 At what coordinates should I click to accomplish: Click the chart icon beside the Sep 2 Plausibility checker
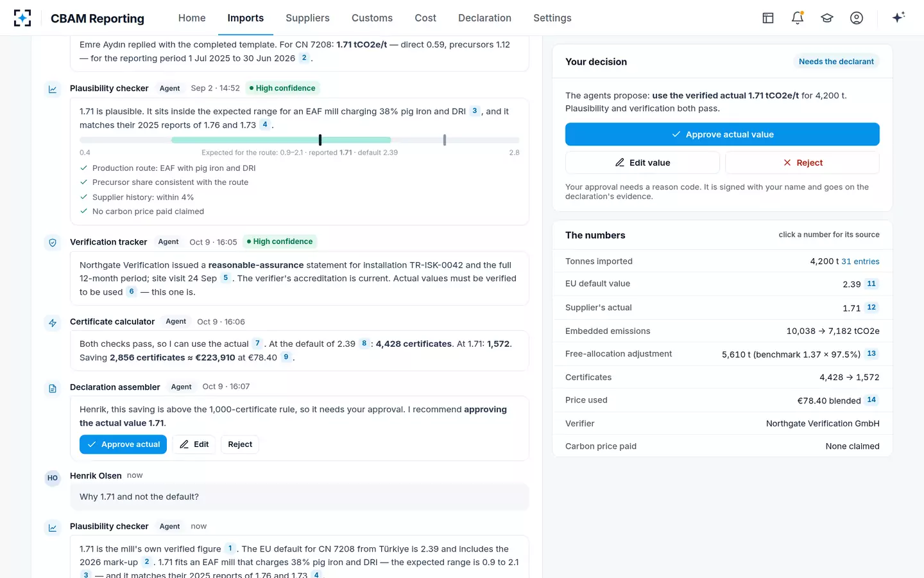53,89
